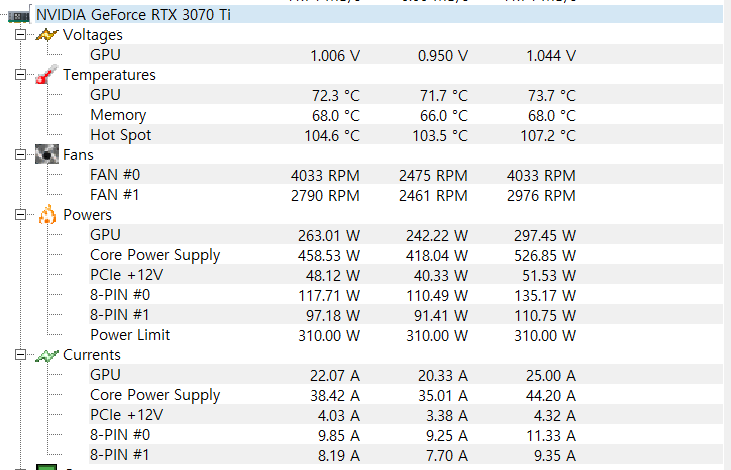Select Core Power Supply under Currents
Viewport: 731px width, 470px height.
coord(406,395)
